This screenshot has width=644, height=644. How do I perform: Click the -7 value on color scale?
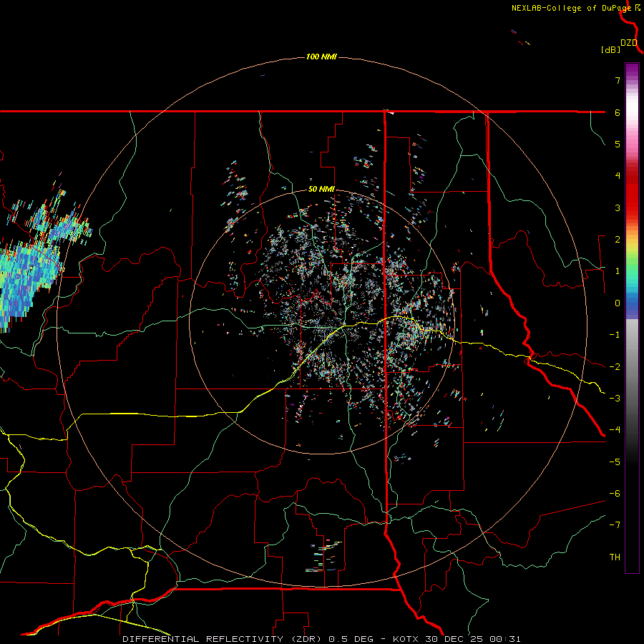[x=615, y=525]
